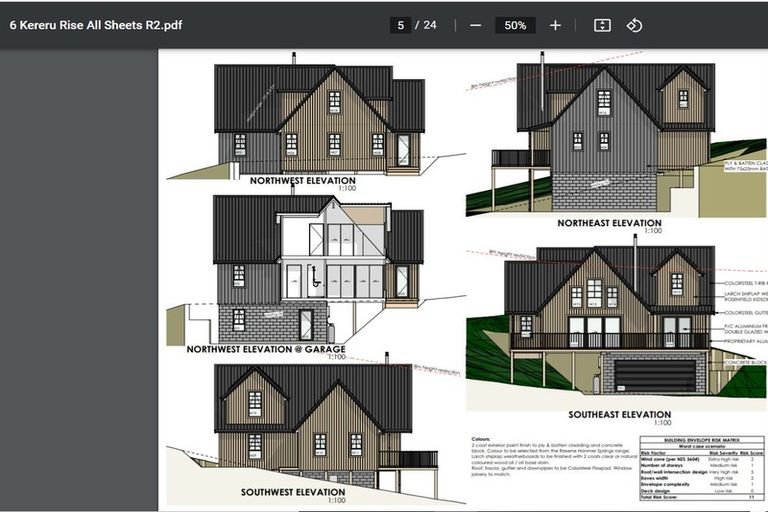The image size is (768, 512).
Task: Rotate the document counterclockwise
Action: (634, 25)
